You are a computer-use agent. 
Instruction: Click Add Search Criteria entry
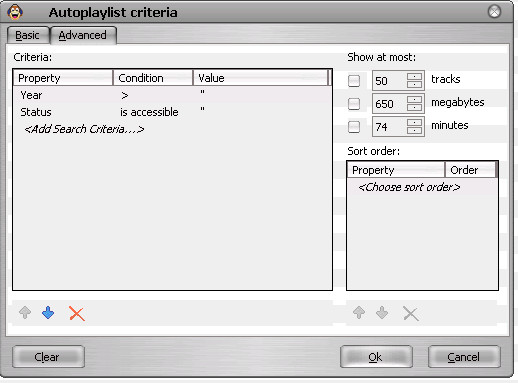point(84,129)
